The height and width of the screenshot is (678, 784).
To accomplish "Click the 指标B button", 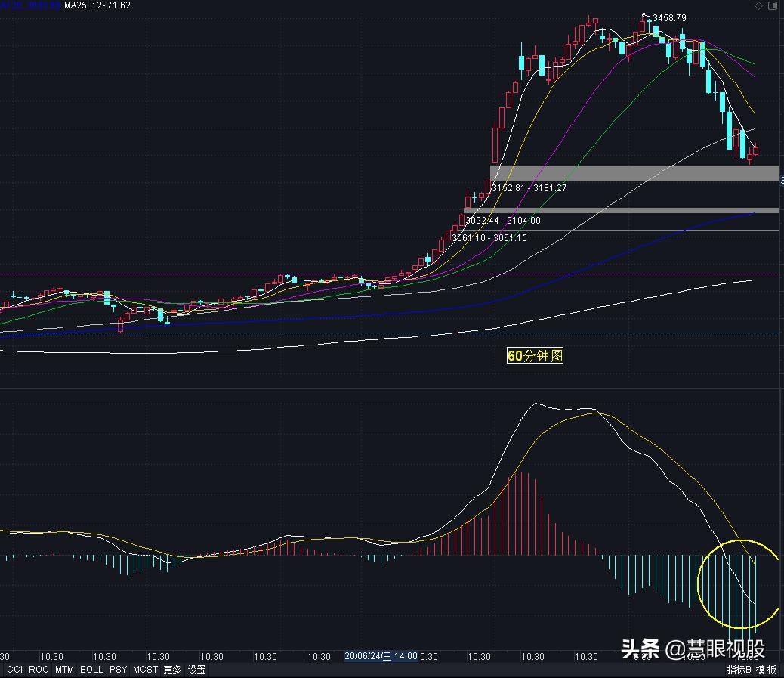I will pos(739,670).
